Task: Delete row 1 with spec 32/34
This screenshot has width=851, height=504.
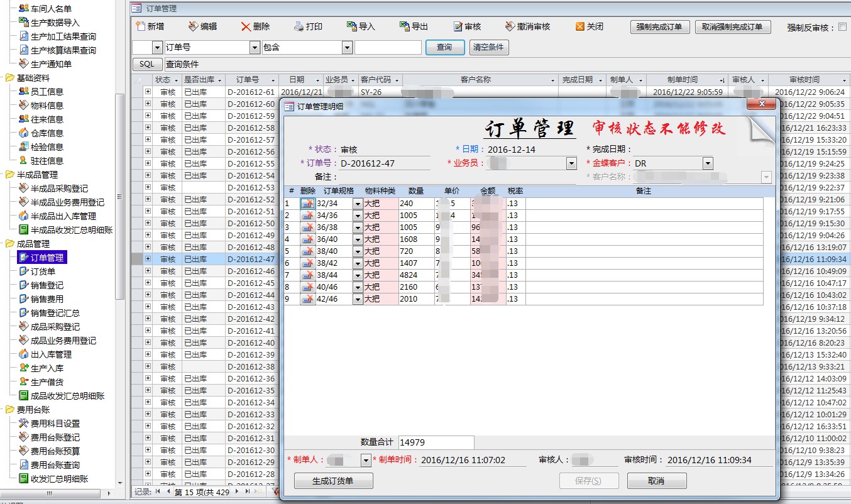Action: [307, 204]
